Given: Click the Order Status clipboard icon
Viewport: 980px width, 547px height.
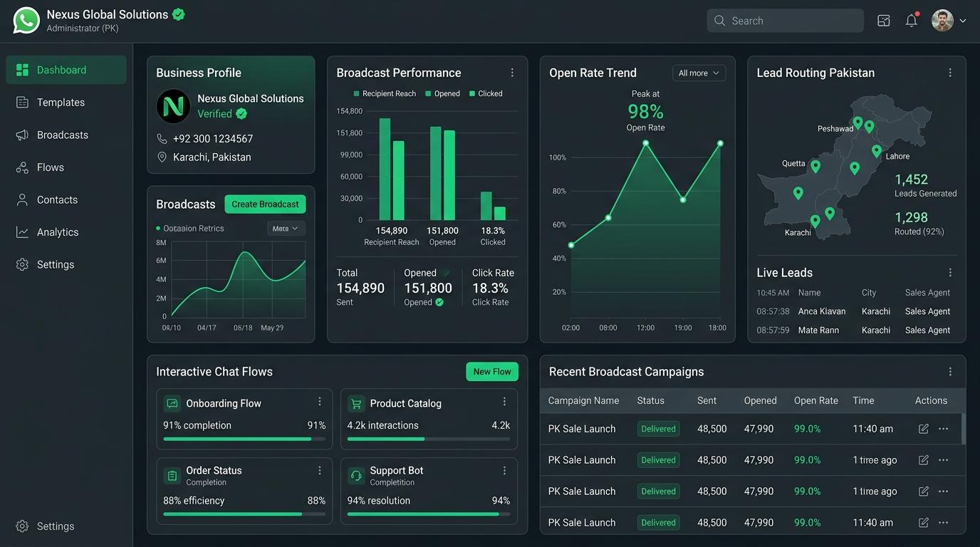Looking at the screenshot, I should coord(172,475).
